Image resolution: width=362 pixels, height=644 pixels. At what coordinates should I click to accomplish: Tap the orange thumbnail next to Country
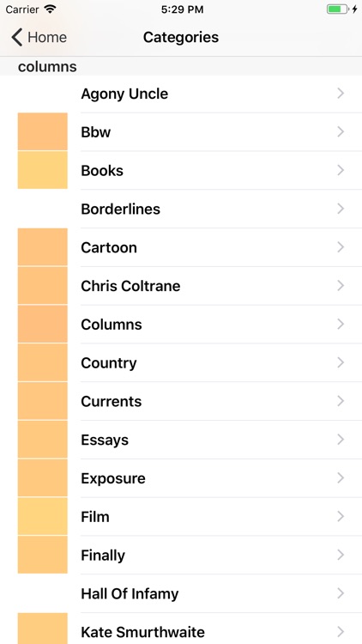point(43,362)
